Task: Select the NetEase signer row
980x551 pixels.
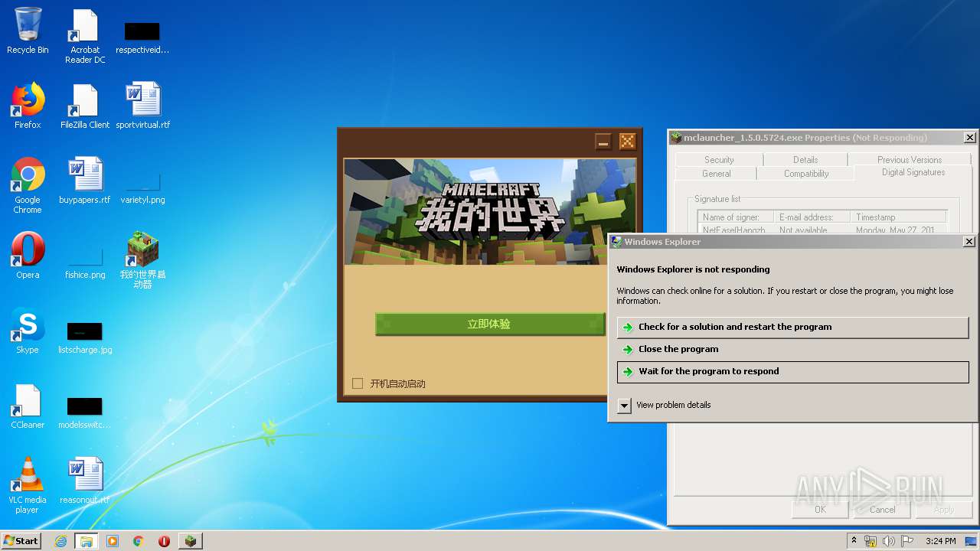Action: tap(822, 230)
